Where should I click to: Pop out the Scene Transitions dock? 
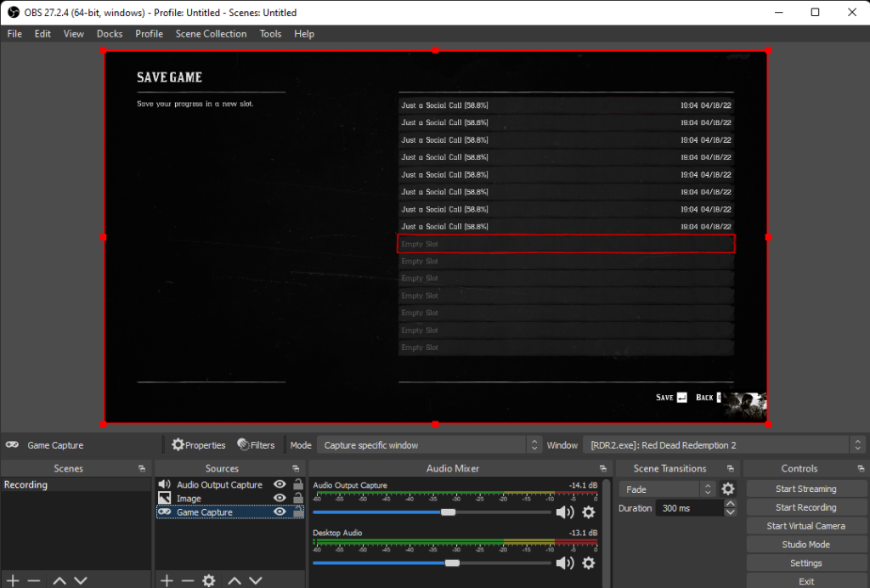point(730,469)
